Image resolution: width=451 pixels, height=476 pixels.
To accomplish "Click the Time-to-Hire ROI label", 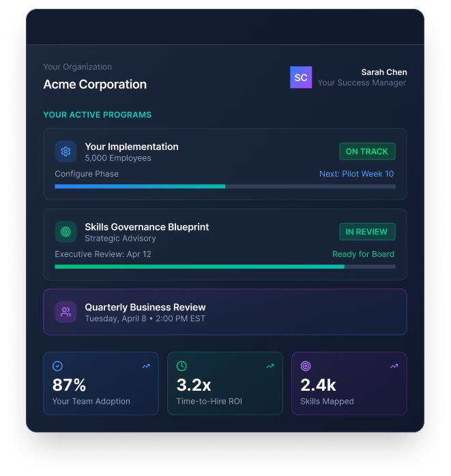I will (x=209, y=401).
